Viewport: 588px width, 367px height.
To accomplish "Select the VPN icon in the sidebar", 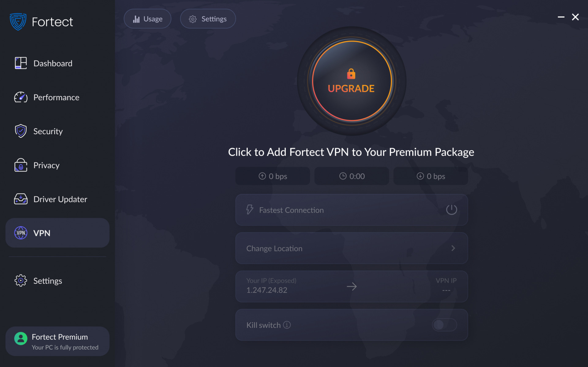I will (21, 233).
